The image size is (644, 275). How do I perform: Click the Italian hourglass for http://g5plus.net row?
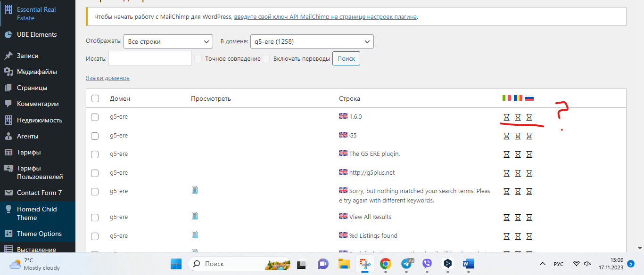pos(507,173)
